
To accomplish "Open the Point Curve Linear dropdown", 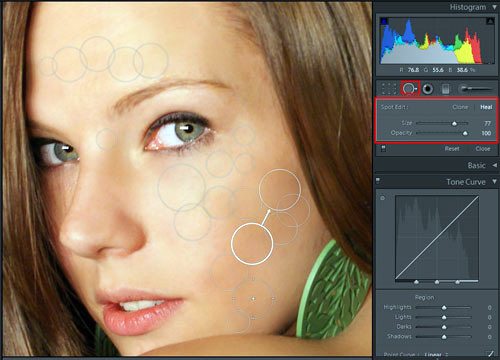I will (436, 354).
